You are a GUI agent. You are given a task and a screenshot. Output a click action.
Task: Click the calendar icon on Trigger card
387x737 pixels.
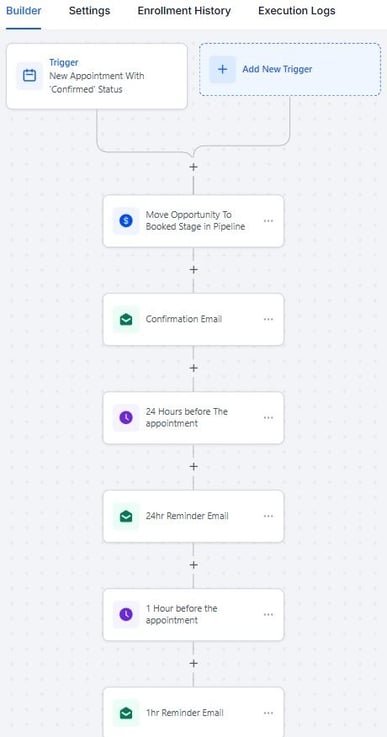[x=30, y=76]
